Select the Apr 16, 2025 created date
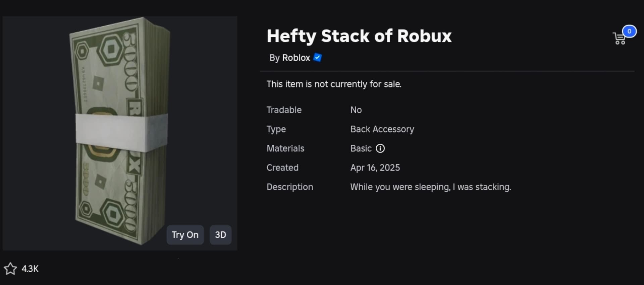The height and width of the screenshot is (285, 644). tap(375, 168)
